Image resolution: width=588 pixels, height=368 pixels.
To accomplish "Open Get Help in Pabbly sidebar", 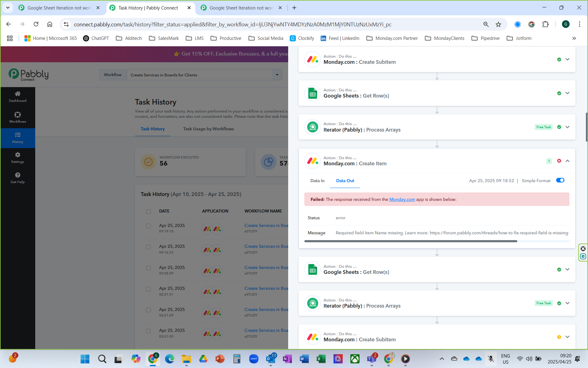I will [17, 178].
